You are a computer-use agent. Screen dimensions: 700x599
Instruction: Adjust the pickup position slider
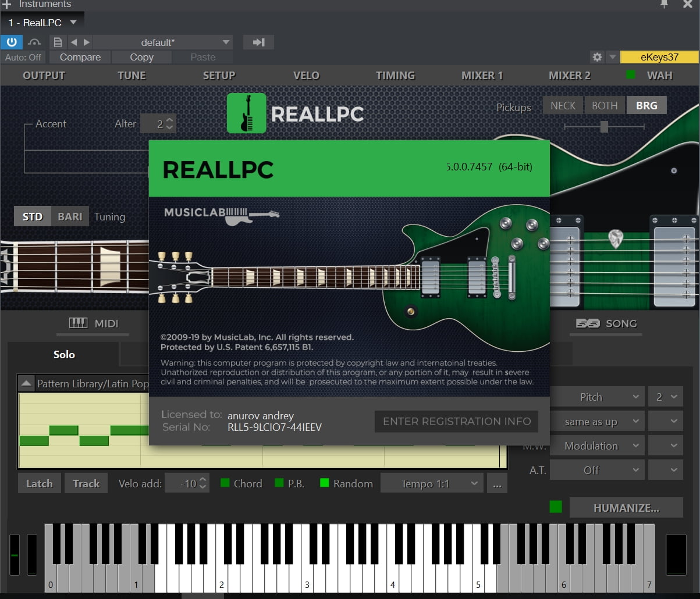[x=604, y=126]
